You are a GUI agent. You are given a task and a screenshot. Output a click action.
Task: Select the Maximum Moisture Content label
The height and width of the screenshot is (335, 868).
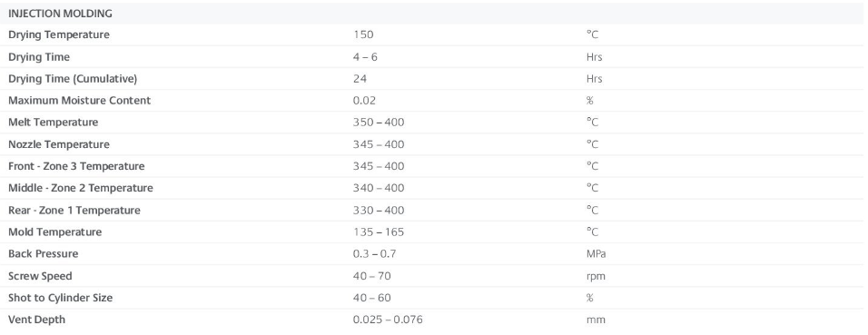tap(79, 101)
